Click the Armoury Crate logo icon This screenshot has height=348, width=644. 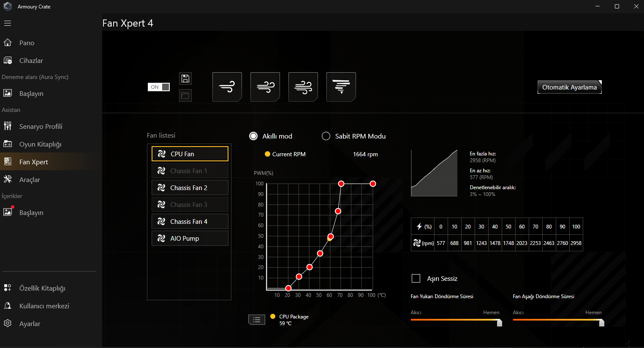click(x=8, y=6)
